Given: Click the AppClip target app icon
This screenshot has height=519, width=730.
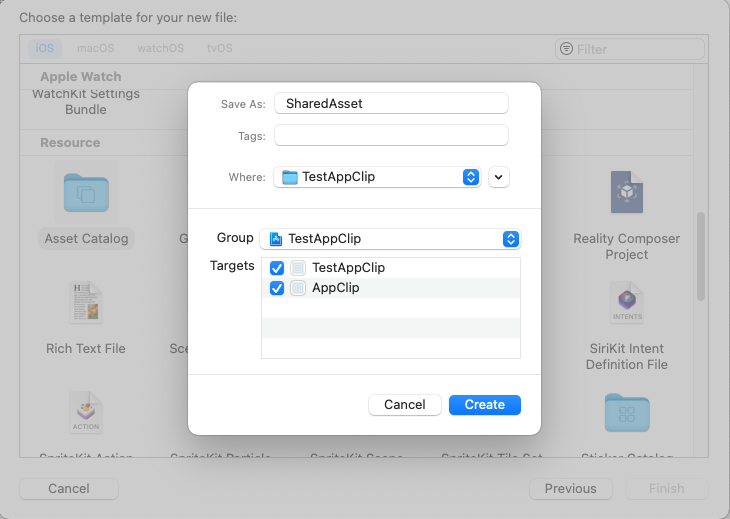Looking at the screenshot, I should 298,288.
